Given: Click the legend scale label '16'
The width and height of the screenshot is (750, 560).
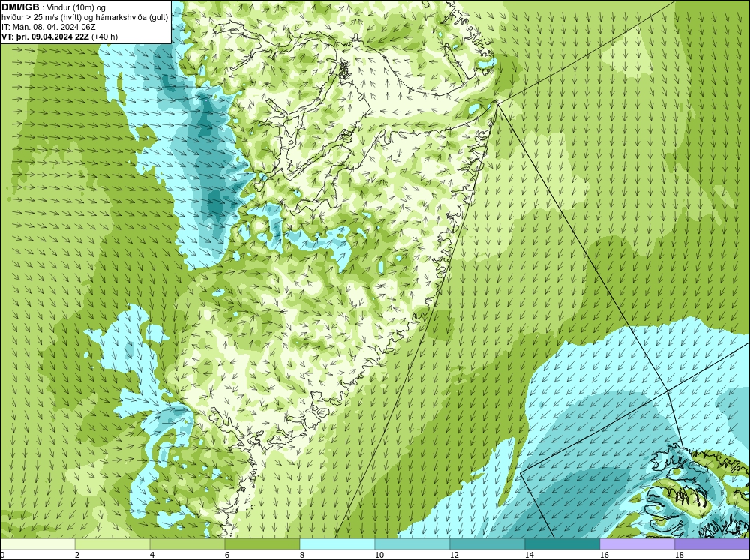Looking at the screenshot, I should pos(604,555).
